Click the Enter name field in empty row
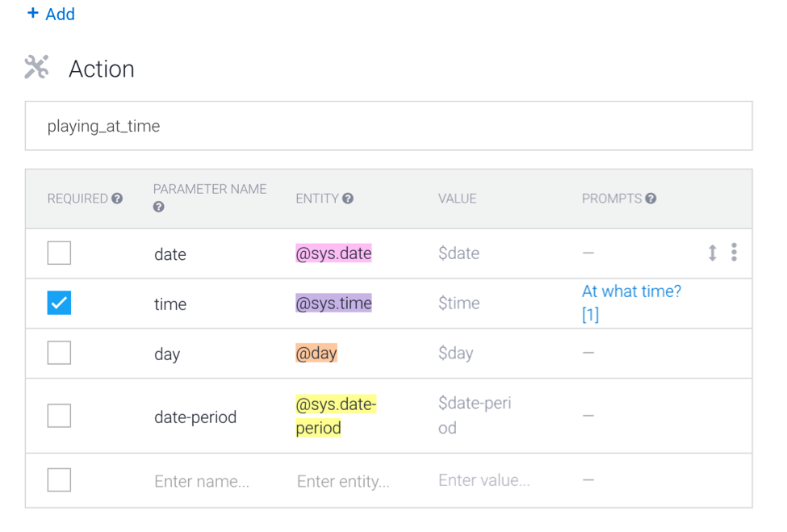 click(202, 481)
